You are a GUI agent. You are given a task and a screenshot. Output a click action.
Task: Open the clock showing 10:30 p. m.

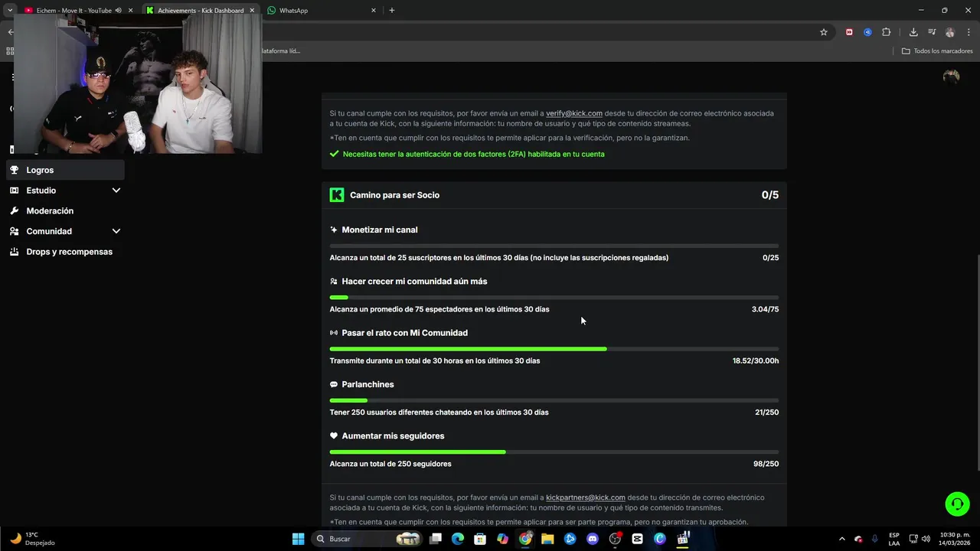pos(955,539)
